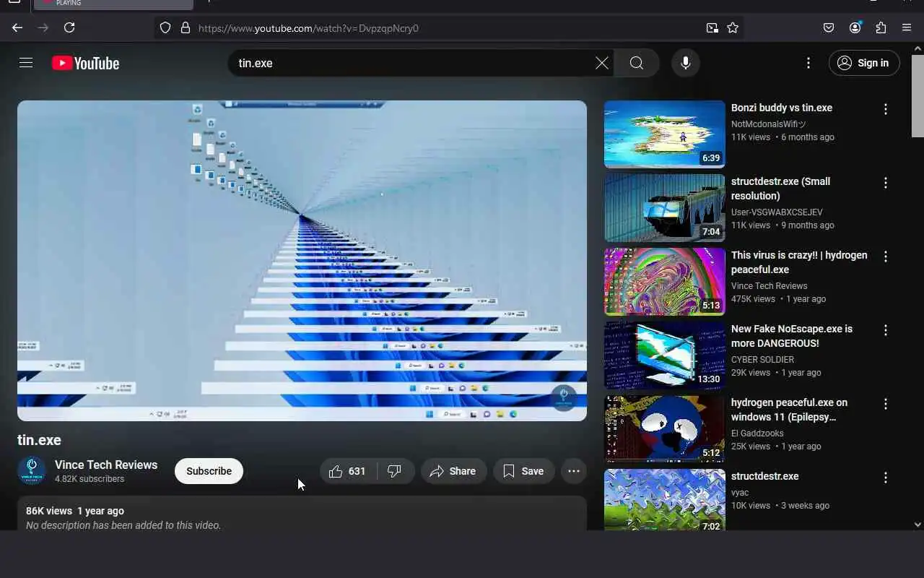Open the hydrogen peaceful.exe 475K views thumbnail
924x578 pixels.
coord(664,282)
